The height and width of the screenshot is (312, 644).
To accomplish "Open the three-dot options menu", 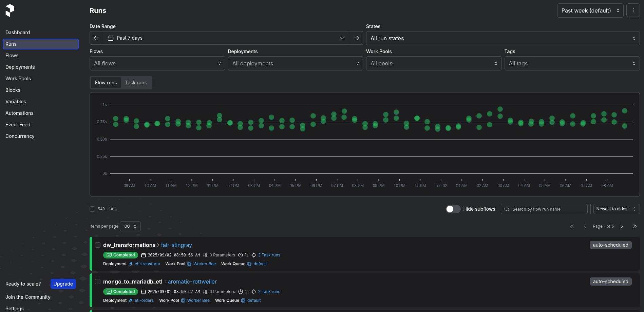I will (633, 11).
